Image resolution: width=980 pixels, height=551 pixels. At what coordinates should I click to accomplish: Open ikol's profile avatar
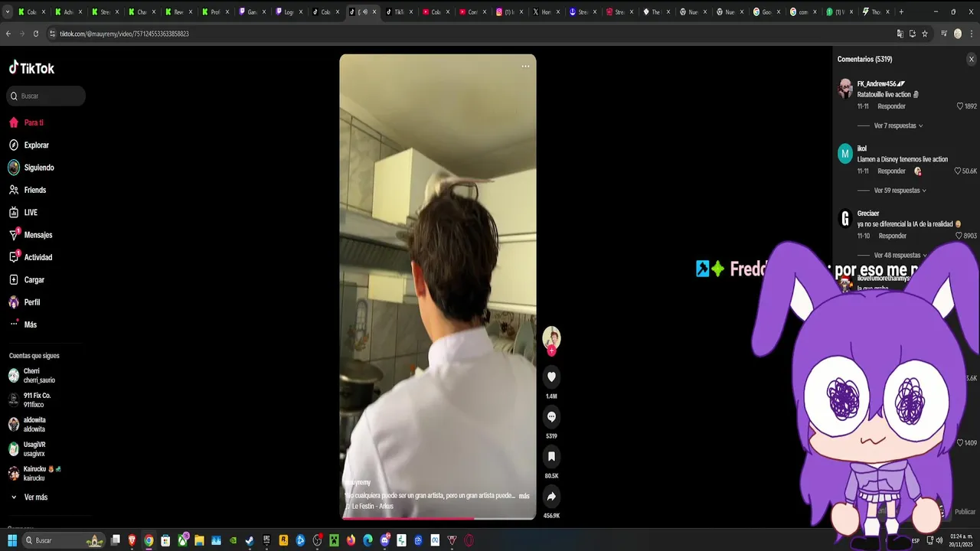tap(845, 153)
